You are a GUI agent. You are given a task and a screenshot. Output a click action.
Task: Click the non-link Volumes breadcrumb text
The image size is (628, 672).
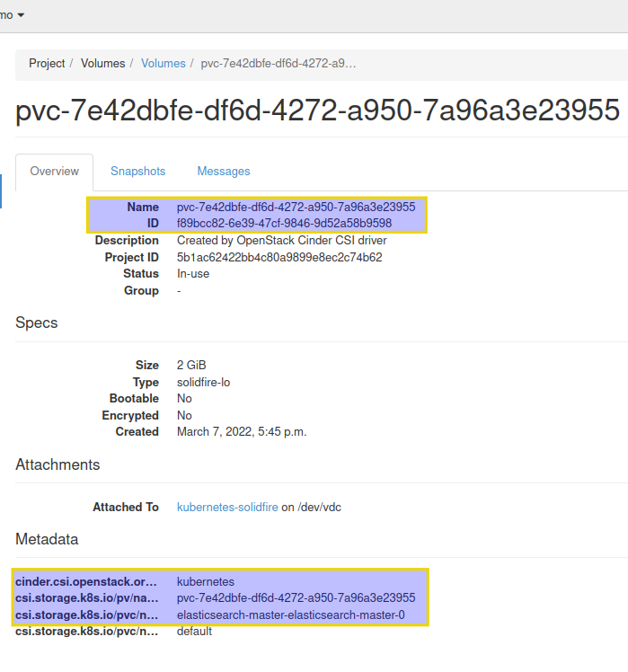(x=103, y=64)
